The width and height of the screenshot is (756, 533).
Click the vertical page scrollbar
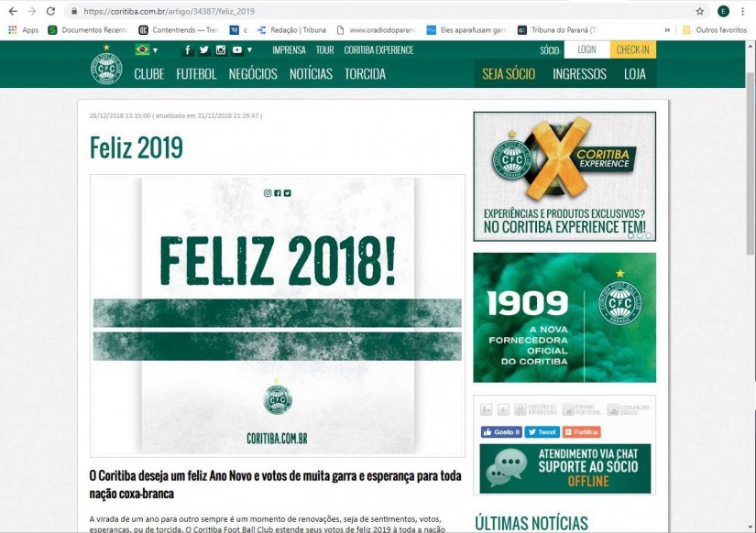click(x=751, y=164)
